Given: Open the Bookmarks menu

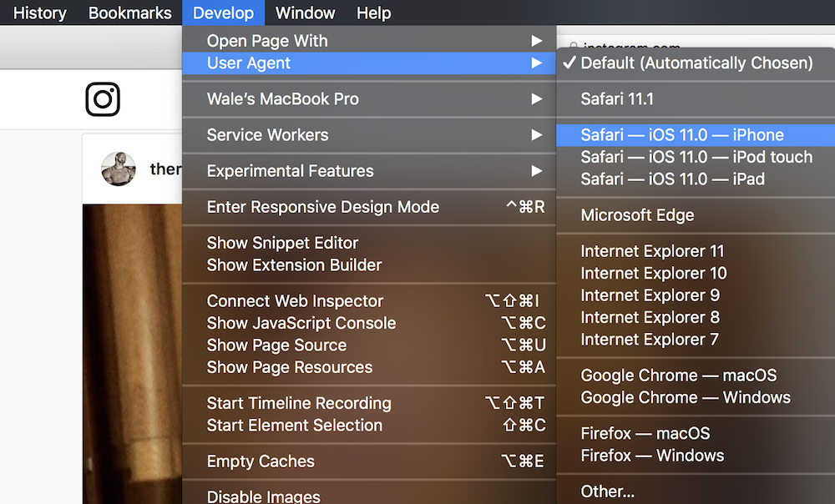Looking at the screenshot, I should click(x=130, y=13).
